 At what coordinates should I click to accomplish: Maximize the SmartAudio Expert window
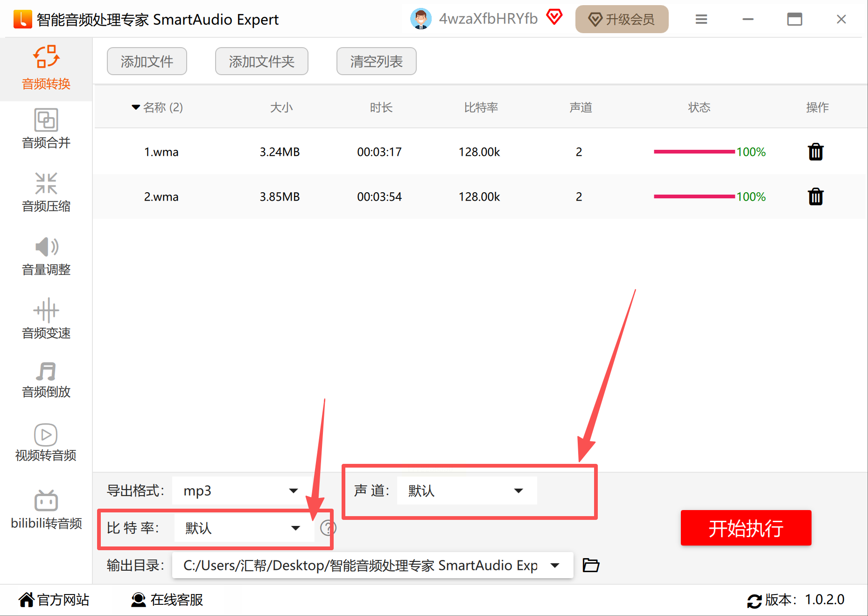point(794,19)
